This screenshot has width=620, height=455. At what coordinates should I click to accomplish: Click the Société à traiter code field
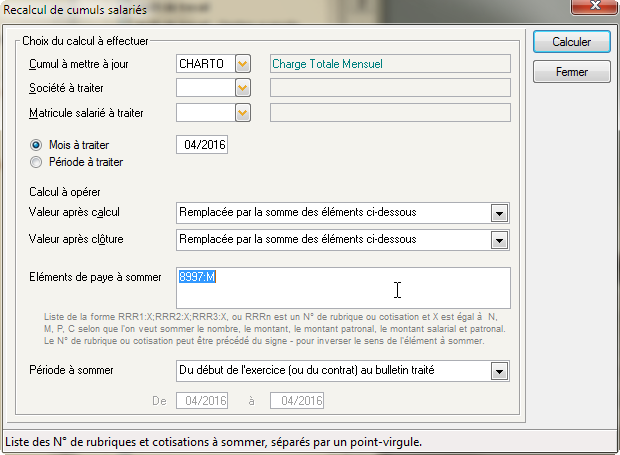pos(206,88)
